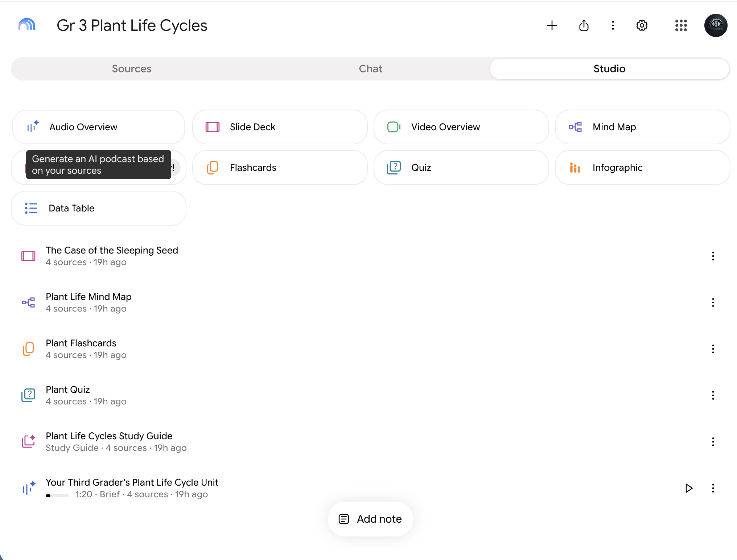This screenshot has width=737, height=560.
Task: Open the share notebook icon
Action: tap(584, 25)
